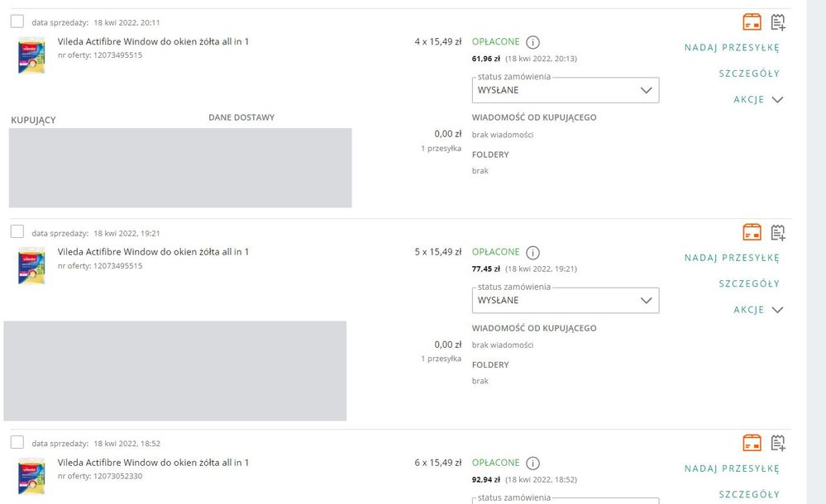
Task: Expand AKCJE menu for the 19:21 order
Action: point(758,310)
